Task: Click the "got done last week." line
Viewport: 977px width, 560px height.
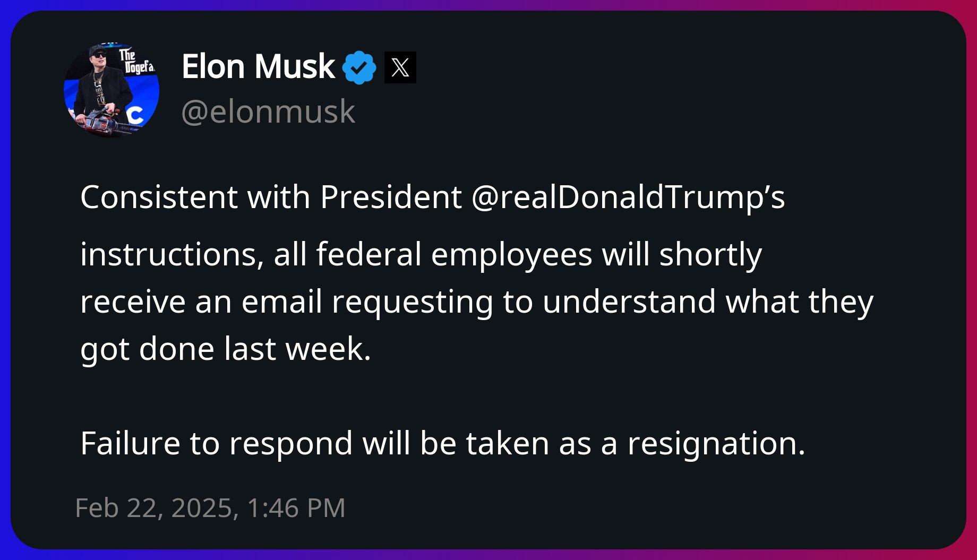Action: [226, 349]
